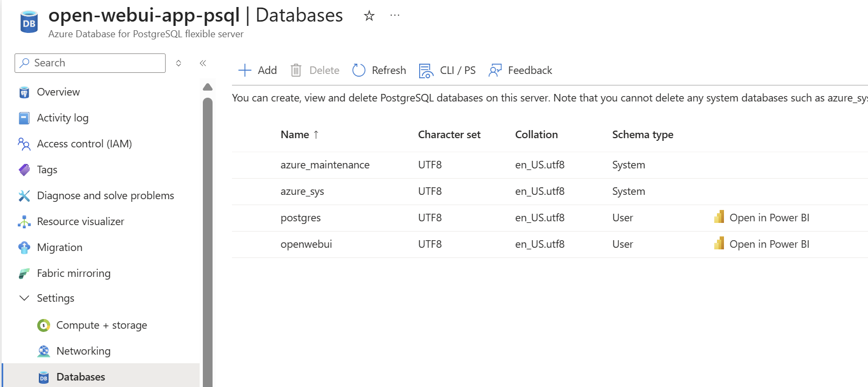The width and height of the screenshot is (868, 387).
Task: Go to Fabric mirroring
Action: (x=73, y=273)
